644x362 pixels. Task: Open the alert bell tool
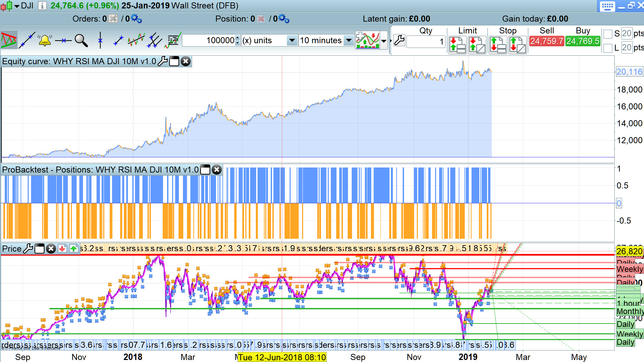click(x=45, y=41)
